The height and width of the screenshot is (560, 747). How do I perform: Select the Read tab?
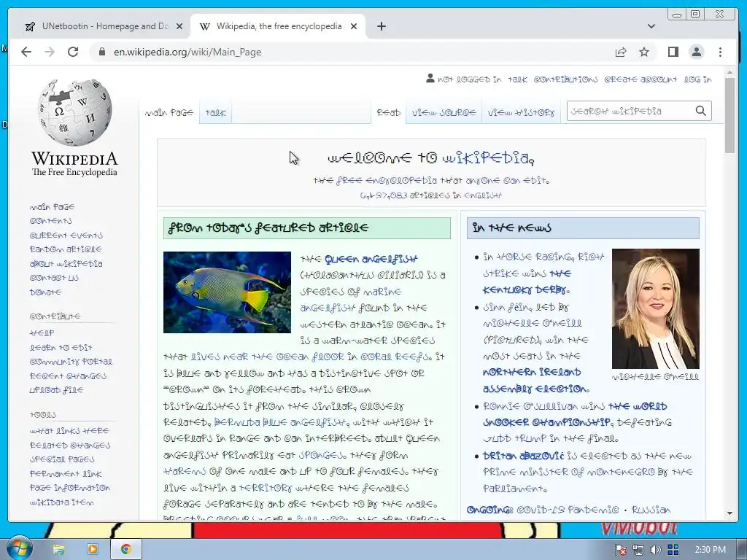(x=388, y=113)
